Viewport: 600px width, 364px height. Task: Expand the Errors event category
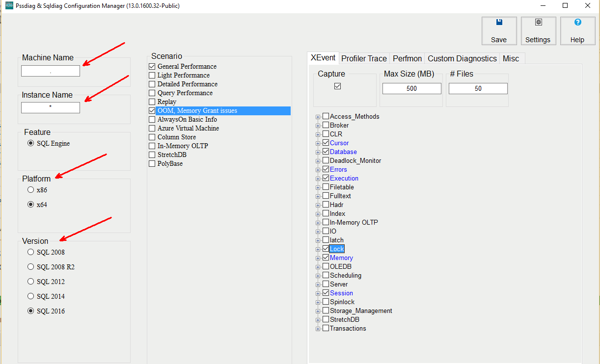pyautogui.click(x=318, y=170)
